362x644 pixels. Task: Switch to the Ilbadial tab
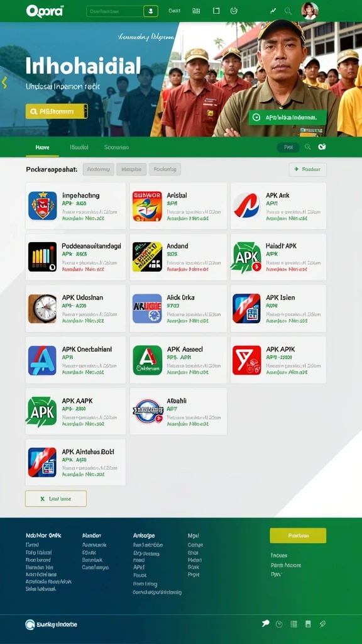pyautogui.click(x=79, y=147)
